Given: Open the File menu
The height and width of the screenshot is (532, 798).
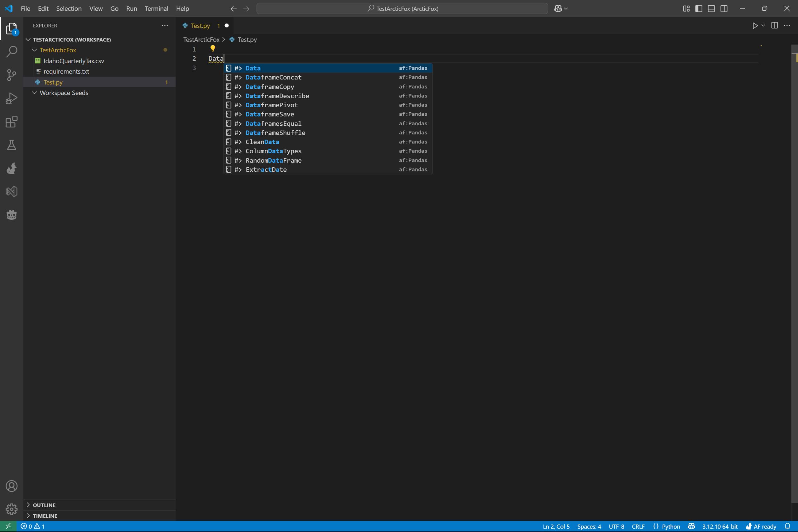Looking at the screenshot, I should pyautogui.click(x=26, y=9).
